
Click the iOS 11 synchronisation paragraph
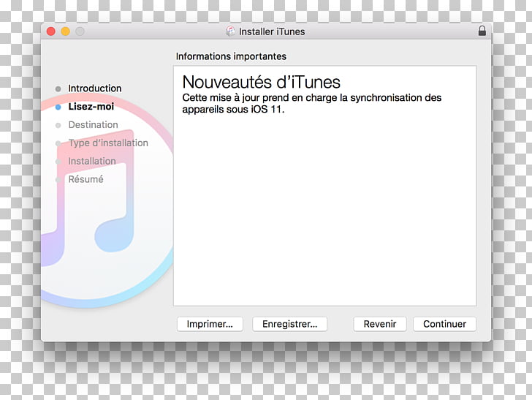point(311,103)
